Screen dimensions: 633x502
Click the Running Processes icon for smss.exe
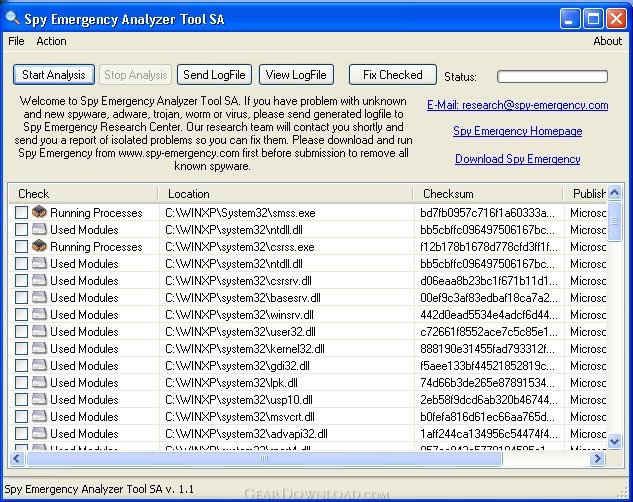coord(39,211)
